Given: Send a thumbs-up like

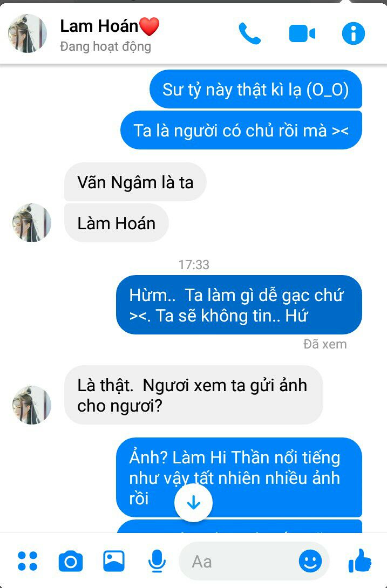Looking at the screenshot, I should coord(359,560).
